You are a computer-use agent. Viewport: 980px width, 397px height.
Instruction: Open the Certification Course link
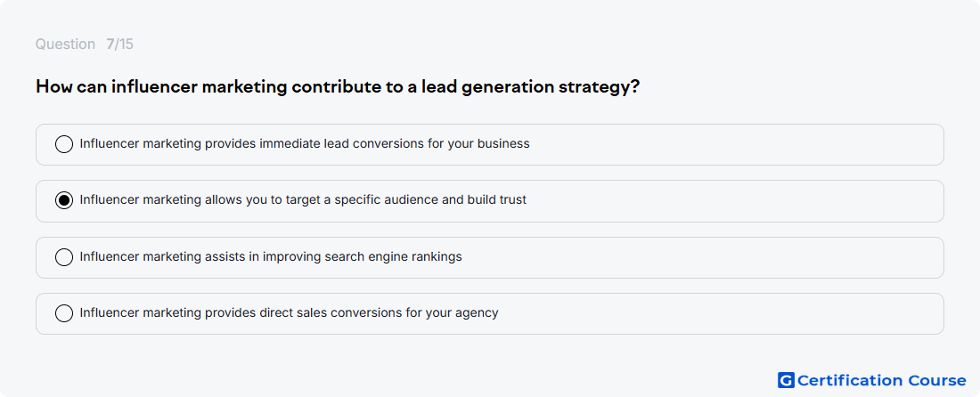pyautogui.click(x=872, y=380)
